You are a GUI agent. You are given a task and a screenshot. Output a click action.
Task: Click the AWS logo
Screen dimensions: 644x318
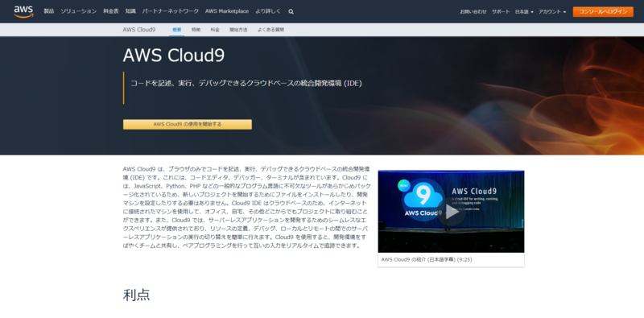(x=23, y=12)
